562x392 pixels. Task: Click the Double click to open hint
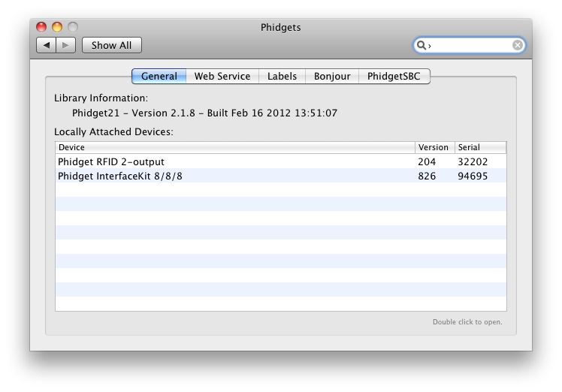coord(467,321)
